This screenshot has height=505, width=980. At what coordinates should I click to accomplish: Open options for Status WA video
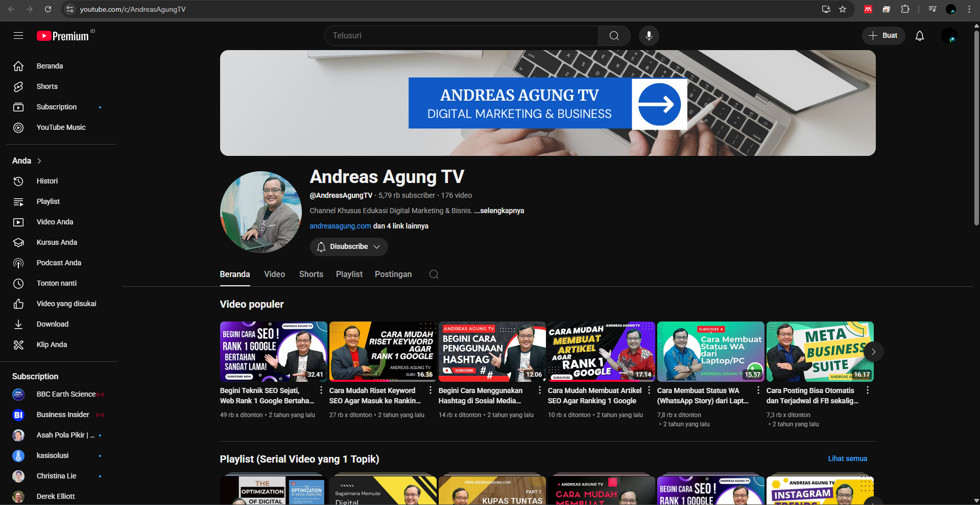tap(758, 391)
